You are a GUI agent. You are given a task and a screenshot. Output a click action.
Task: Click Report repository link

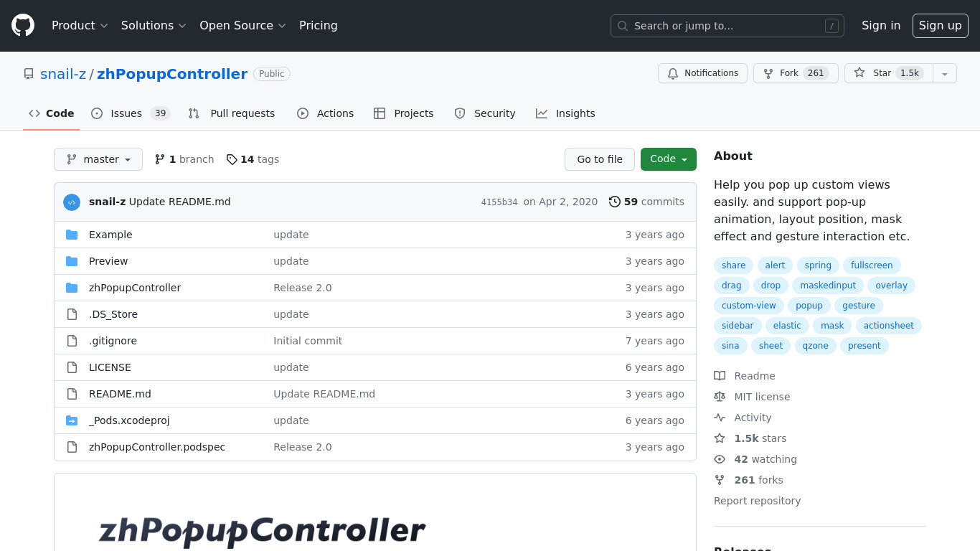click(757, 501)
